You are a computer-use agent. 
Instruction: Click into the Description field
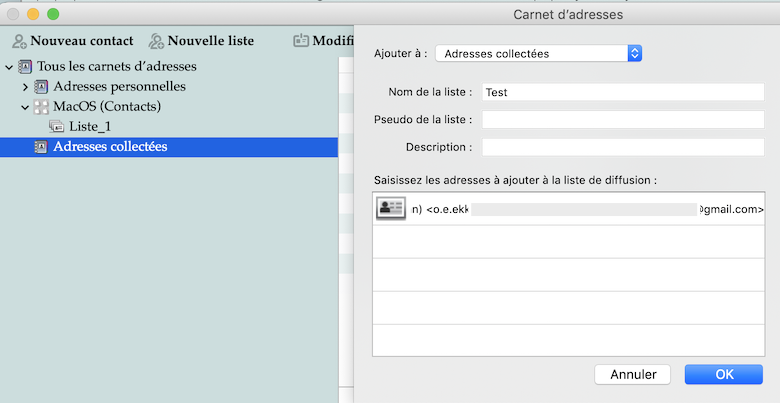[x=623, y=147]
